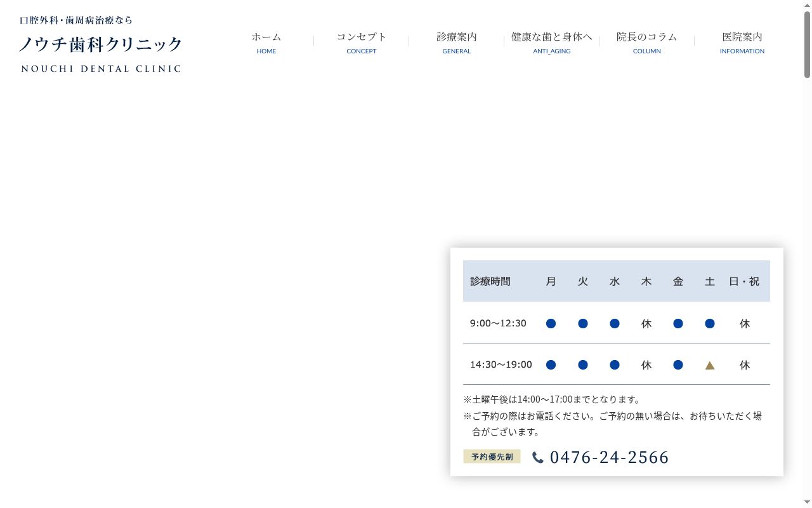Click the 14:30～19:00 time label
This screenshot has width=812, height=508.
click(x=501, y=364)
